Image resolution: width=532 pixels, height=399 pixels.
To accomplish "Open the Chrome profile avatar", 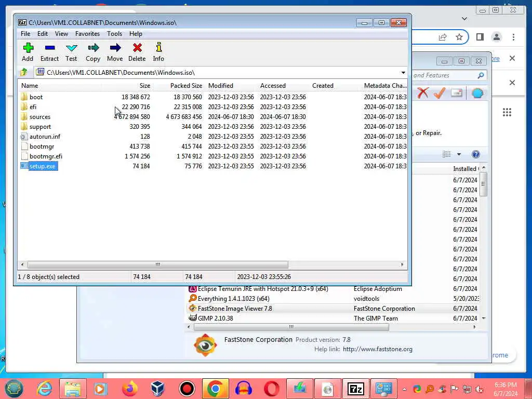I will [x=496, y=37].
